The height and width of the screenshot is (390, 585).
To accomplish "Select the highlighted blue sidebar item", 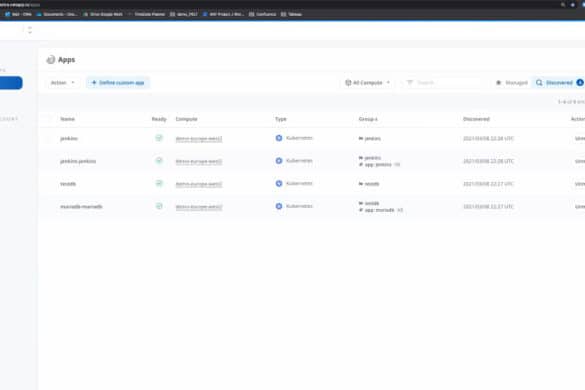I will pyautogui.click(x=11, y=83).
